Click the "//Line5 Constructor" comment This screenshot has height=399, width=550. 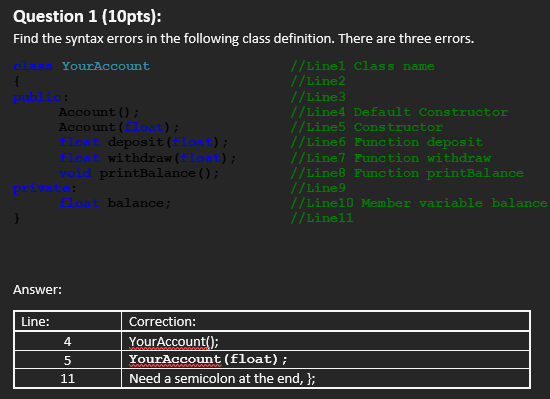coord(367,127)
